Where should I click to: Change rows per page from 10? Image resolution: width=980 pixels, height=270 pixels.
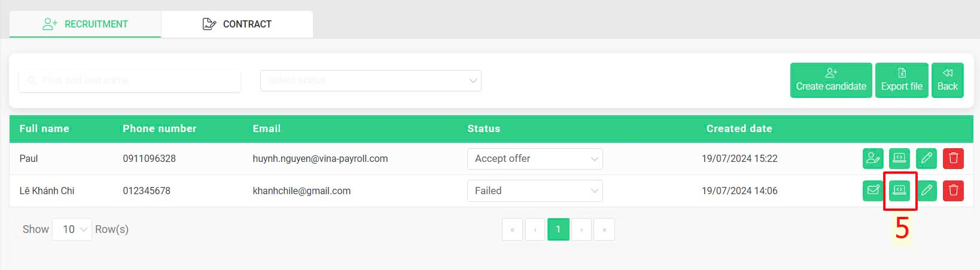click(x=72, y=229)
